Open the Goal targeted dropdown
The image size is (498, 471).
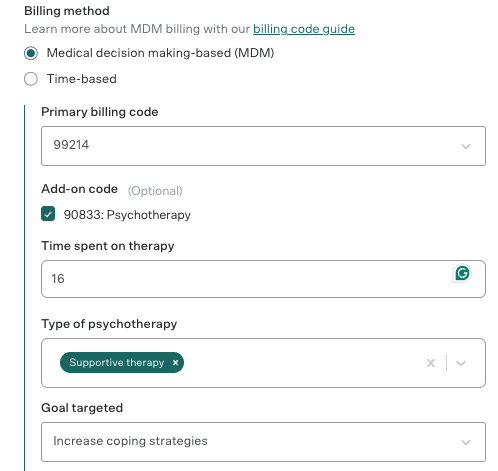pos(263,442)
